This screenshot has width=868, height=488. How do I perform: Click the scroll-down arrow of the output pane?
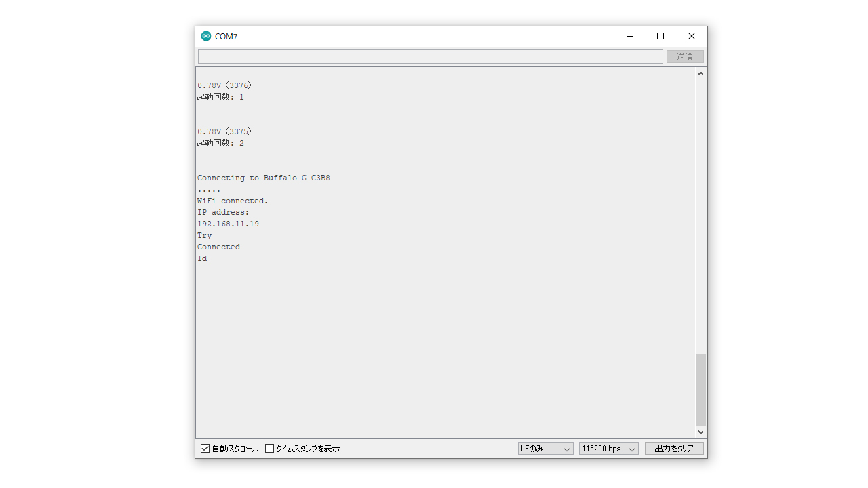coord(701,432)
